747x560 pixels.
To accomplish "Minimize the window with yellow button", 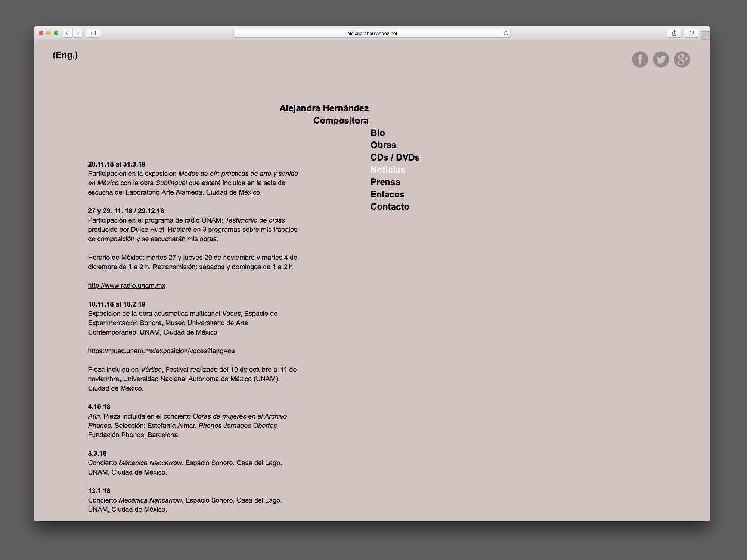I will click(49, 33).
